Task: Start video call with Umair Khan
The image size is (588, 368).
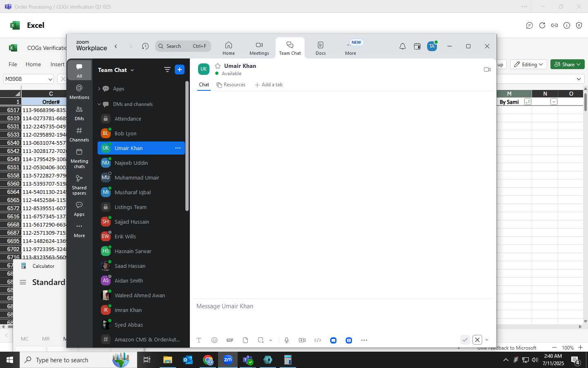Action: click(487, 70)
